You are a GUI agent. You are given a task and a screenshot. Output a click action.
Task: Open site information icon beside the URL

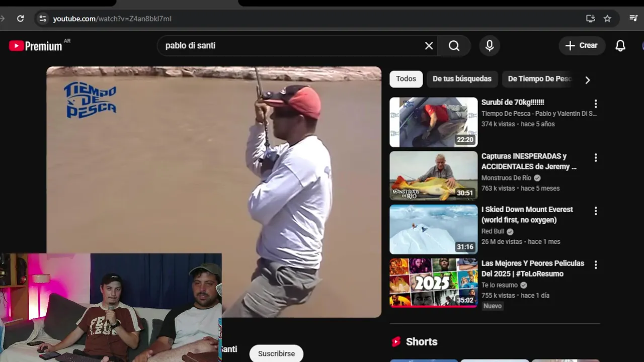43,19
